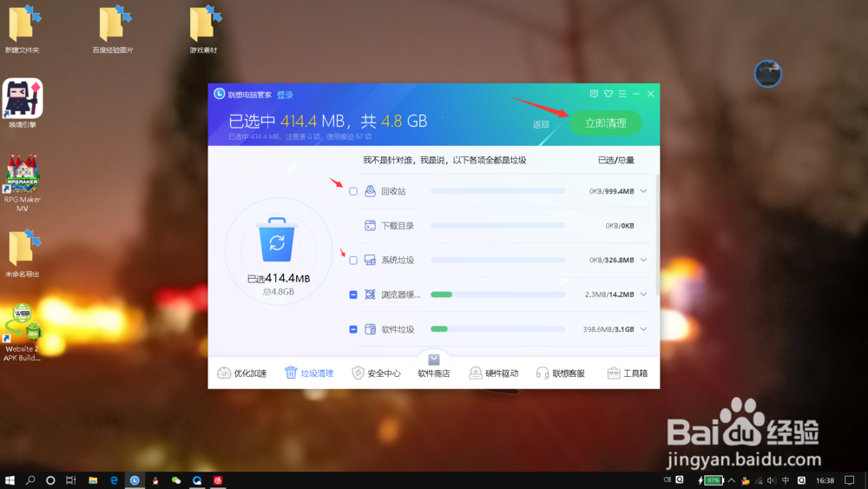Screen dimensions: 868x489
Task: Click the Lenovo PC Manager logo icon
Action: (x=220, y=94)
